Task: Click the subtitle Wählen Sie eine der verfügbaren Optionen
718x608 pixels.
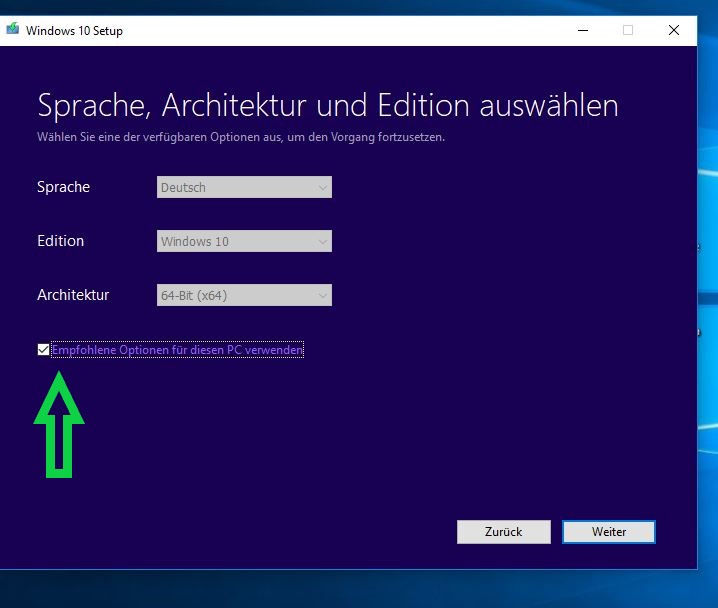Action: [241, 137]
